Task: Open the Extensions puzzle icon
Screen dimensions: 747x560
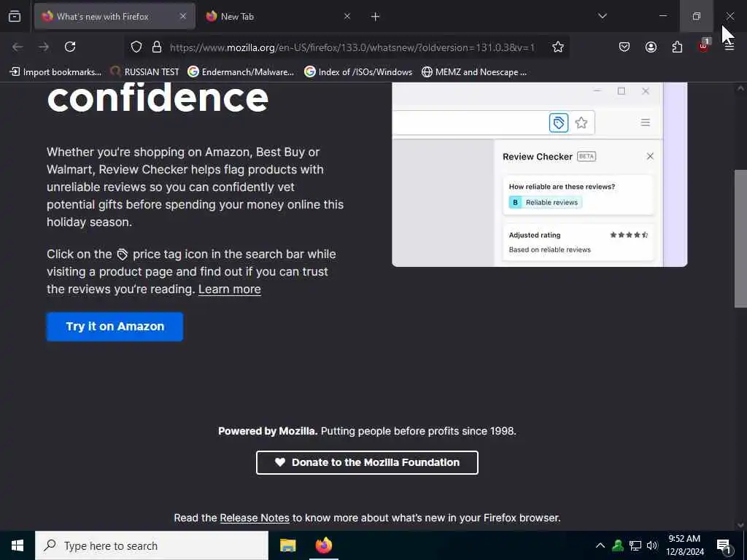Action: (677, 47)
